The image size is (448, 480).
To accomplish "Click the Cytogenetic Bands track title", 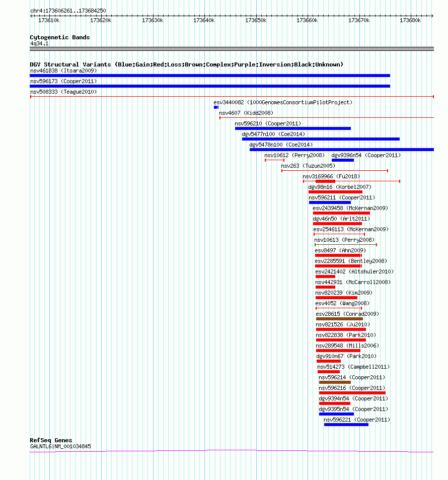I will (x=60, y=37).
